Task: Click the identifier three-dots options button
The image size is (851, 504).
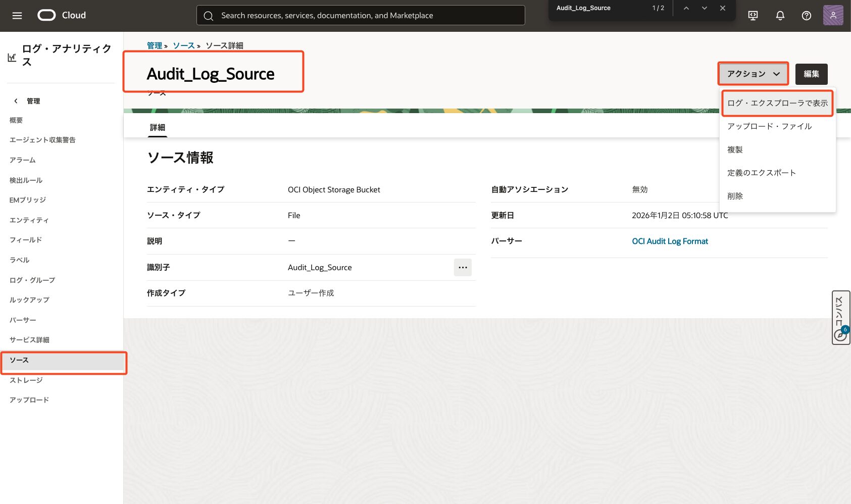Action: 463,267
